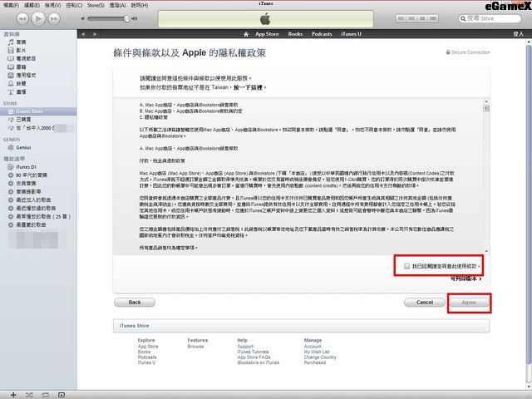
Task: Select iTunes Store in sidebar
Action: point(38,111)
